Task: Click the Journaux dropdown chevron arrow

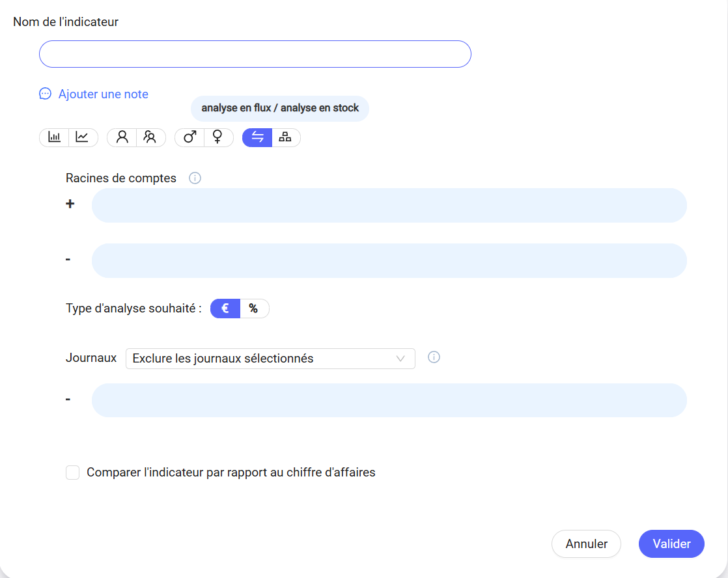Action: coord(401,359)
